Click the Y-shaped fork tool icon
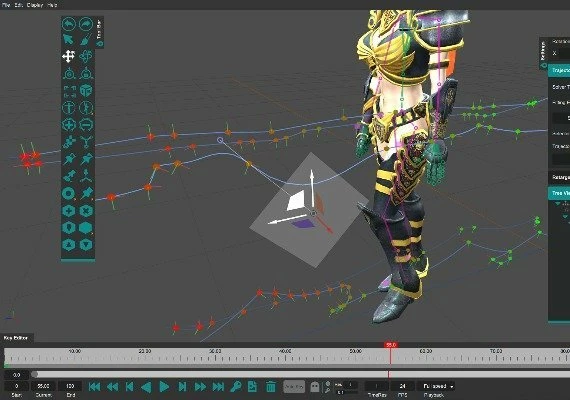This screenshot has width=570, height=400. point(86,142)
